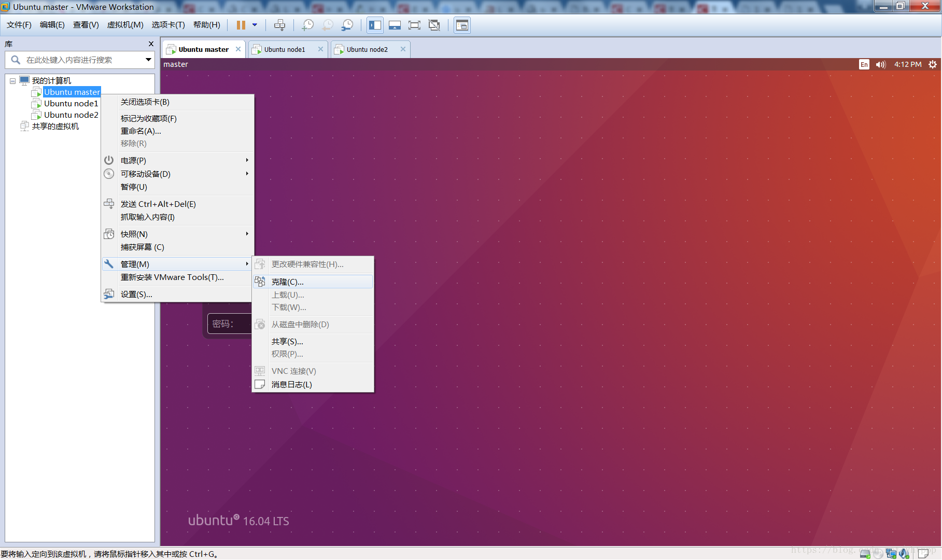Click the 克隆 clone icon in the submenu
Screen dimensions: 942x560
coord(260,282)
